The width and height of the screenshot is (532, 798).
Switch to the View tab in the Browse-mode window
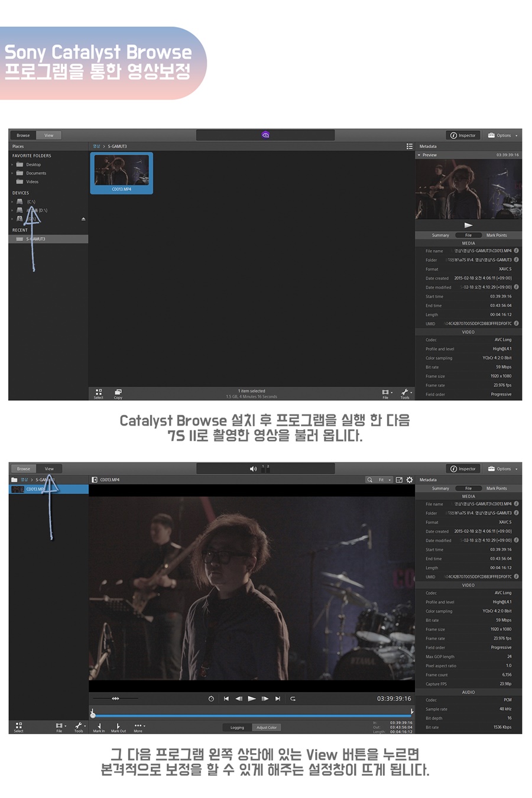click(x=49, y=135)
